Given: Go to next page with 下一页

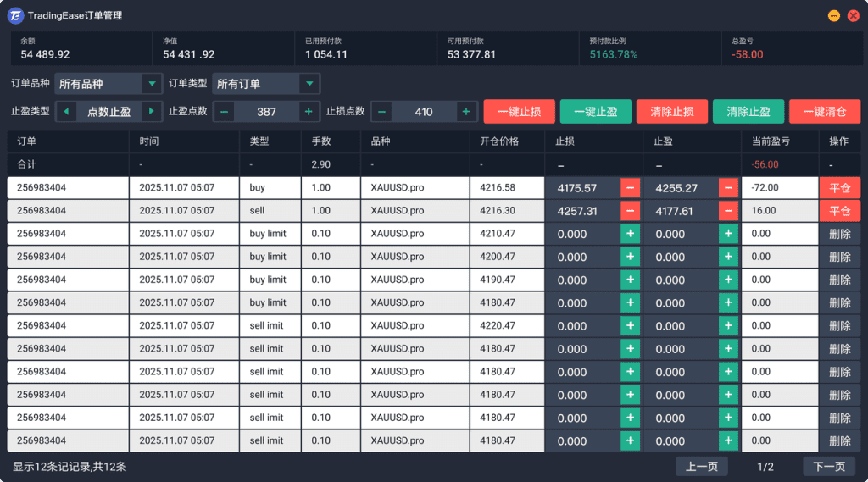Looking at the screenshot, I should (x=828, y=466).
